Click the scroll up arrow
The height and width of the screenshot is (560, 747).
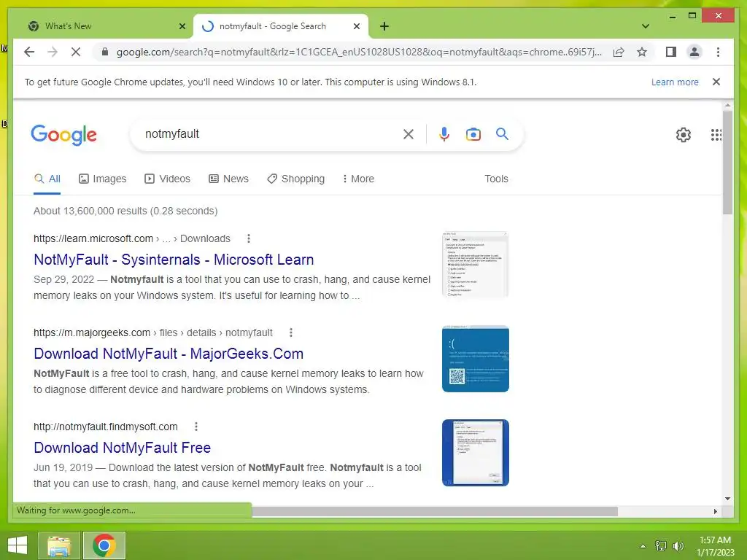pyautogui.click(x=727, y=105)
